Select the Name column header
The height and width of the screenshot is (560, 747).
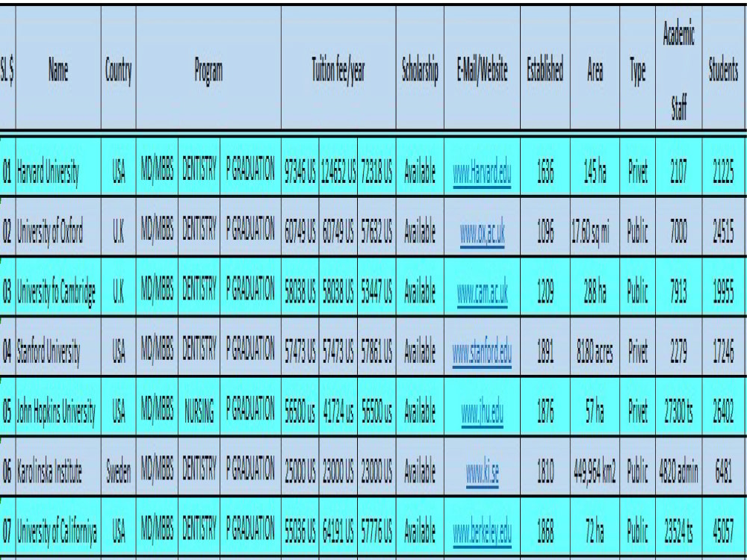58,69
